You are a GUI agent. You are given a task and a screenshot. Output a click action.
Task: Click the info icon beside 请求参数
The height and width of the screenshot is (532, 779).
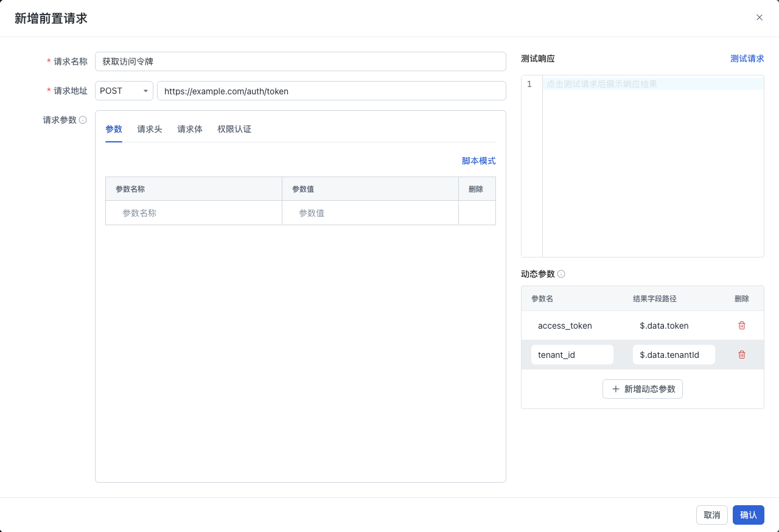point(83,120)
